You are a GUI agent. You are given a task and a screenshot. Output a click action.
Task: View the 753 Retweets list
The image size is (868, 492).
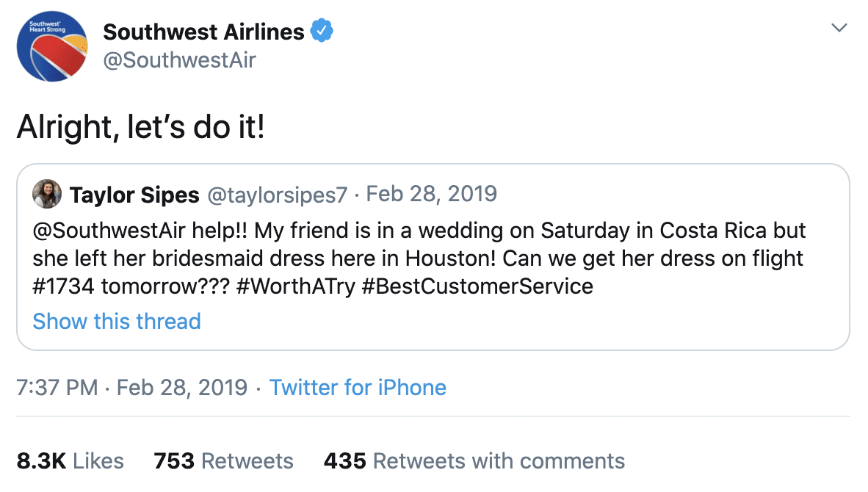tap(223, 460)
